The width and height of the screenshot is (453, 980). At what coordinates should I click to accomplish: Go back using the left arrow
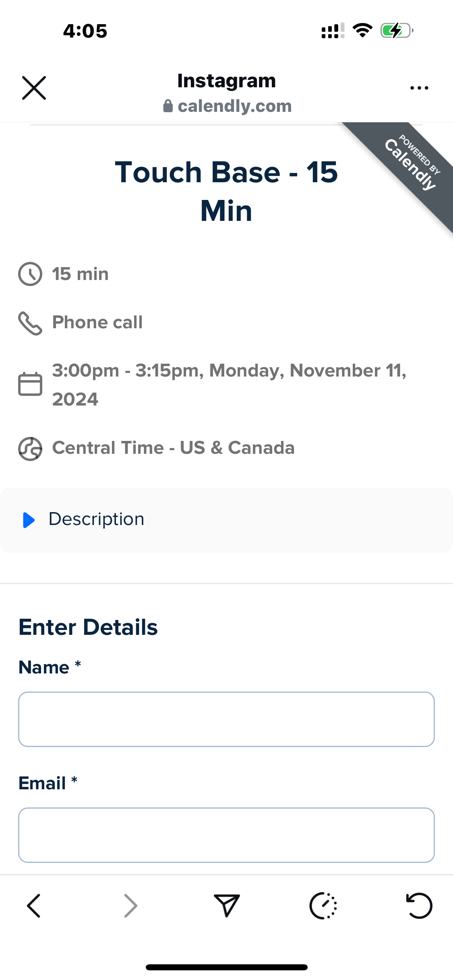pyautogui.click(x=34, y=906)
